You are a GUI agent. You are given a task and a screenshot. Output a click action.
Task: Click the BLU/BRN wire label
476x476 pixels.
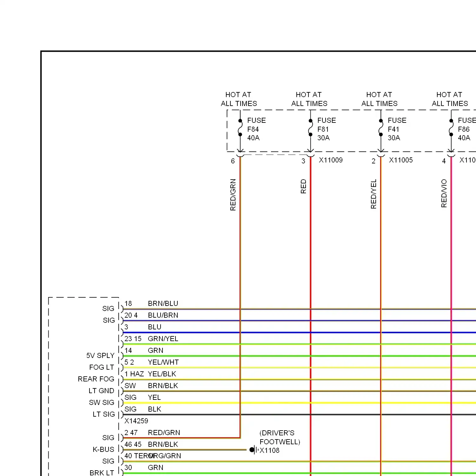(163, 315)
